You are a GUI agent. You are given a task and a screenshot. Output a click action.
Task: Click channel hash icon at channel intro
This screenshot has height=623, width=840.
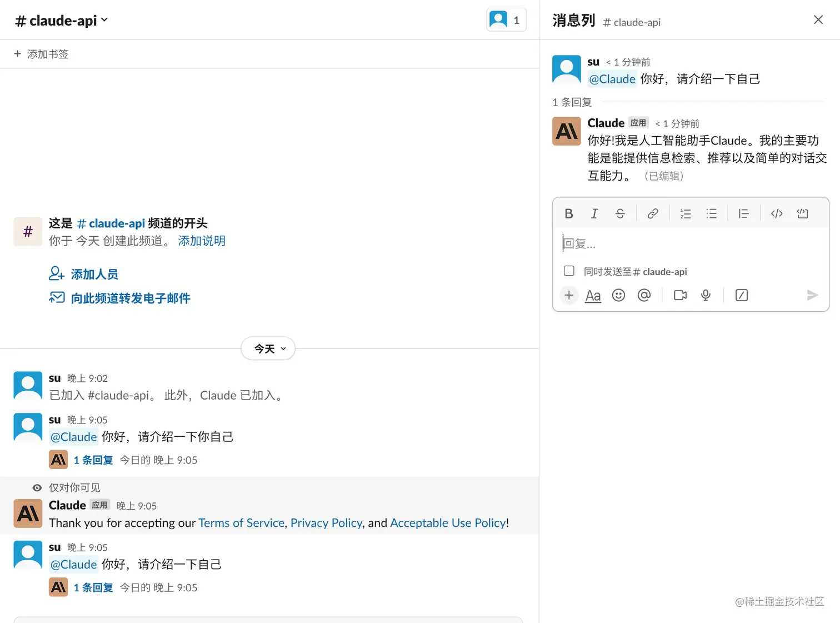(x=28, y=232)
